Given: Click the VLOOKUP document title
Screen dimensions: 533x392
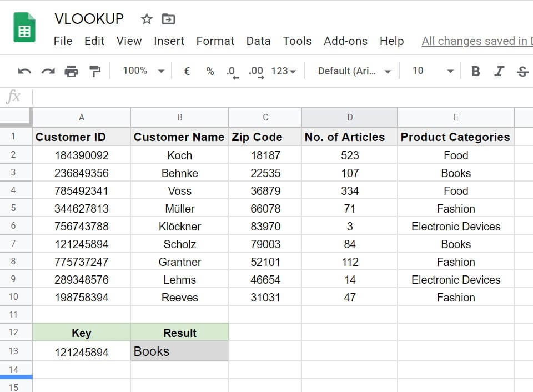Looking at the screenshot, I should (89, 19).
